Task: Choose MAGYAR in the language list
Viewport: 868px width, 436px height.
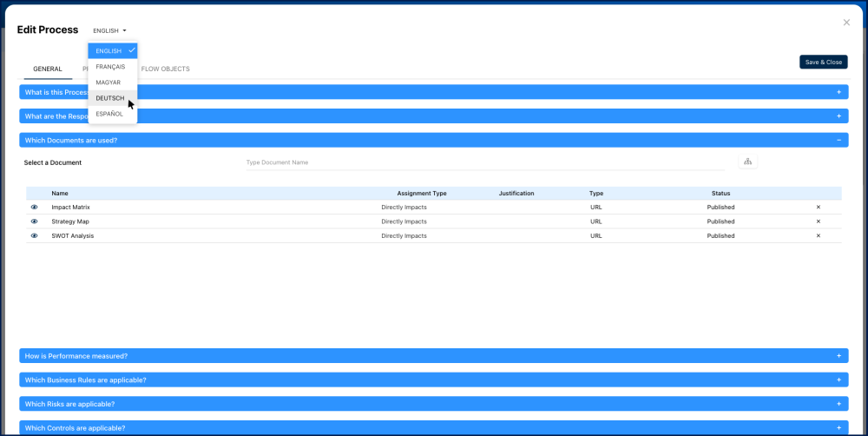Action: click(112, 82)
